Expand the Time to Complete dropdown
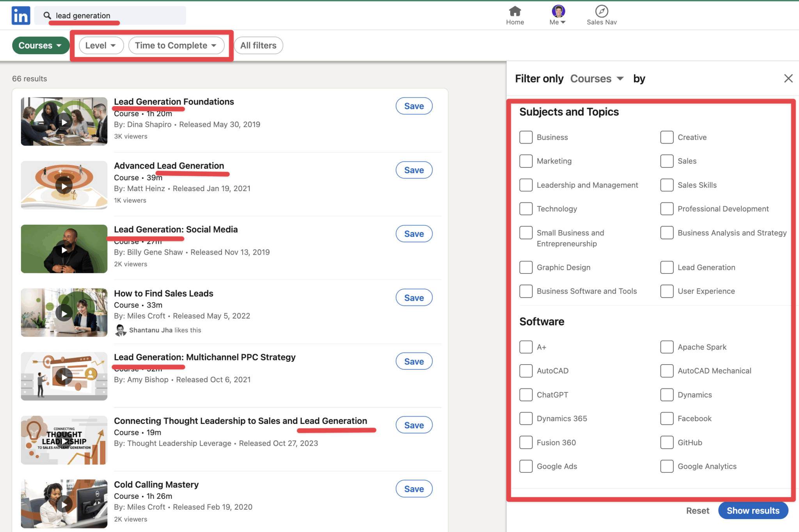 [x=176, y=45]
